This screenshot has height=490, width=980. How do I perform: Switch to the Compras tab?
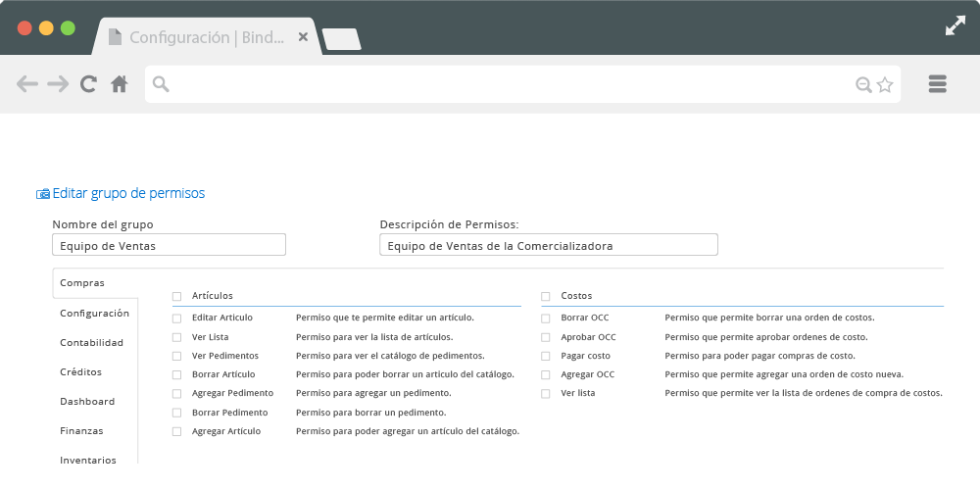pos(95,283)
